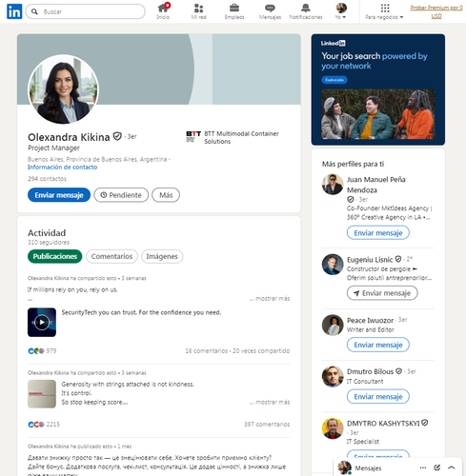Open DMYTRO KASHYTSKYI's profile

383,424
